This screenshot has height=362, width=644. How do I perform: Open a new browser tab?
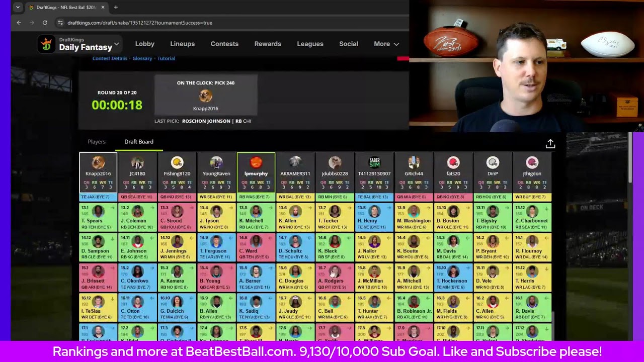tap(116, 8)
